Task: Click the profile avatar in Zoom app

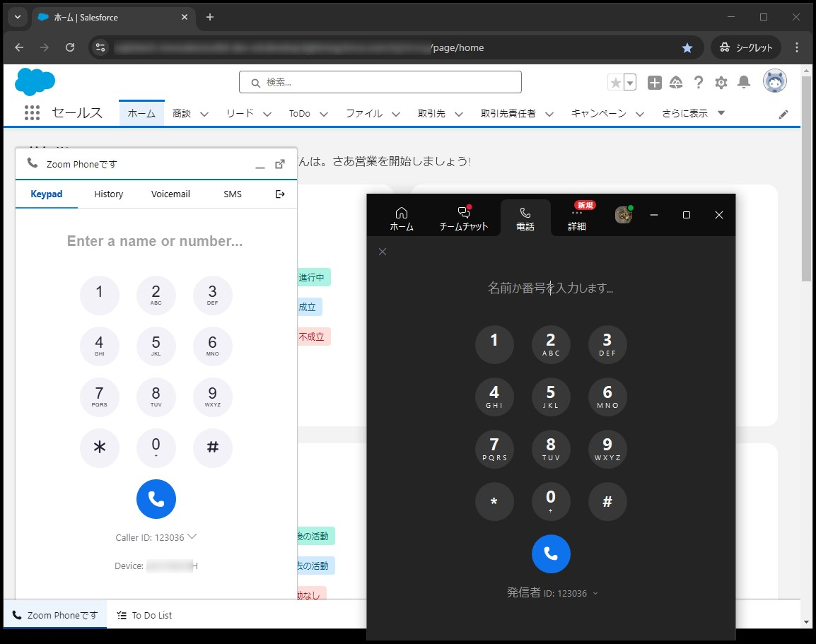Action: pos(624,215)
